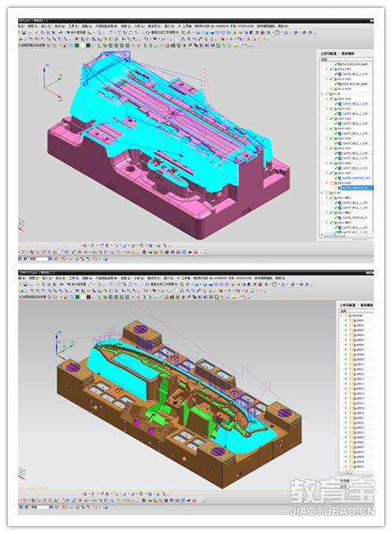392x534 pixels.
Task: Pick the green swatch in upper toolbar
Action: (77, 45)
